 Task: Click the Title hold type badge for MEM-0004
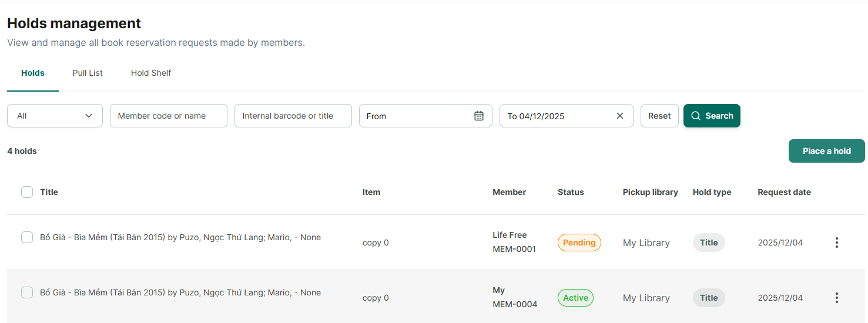click(x=709, y=298)
